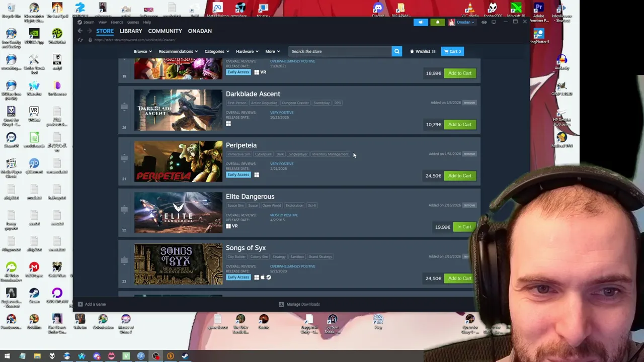644x362 pixels.
Task: Open the Steam menu
Action: click(x=89, y=22)
